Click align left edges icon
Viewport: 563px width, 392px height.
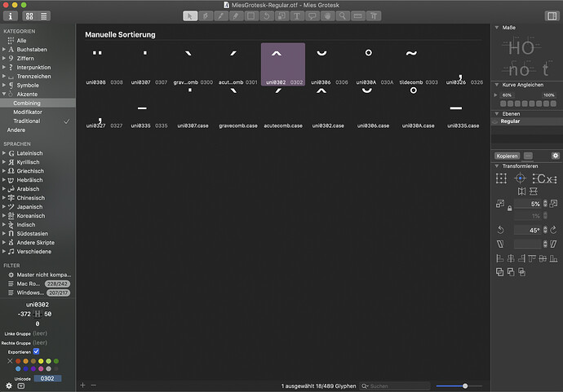pos(500,258)
